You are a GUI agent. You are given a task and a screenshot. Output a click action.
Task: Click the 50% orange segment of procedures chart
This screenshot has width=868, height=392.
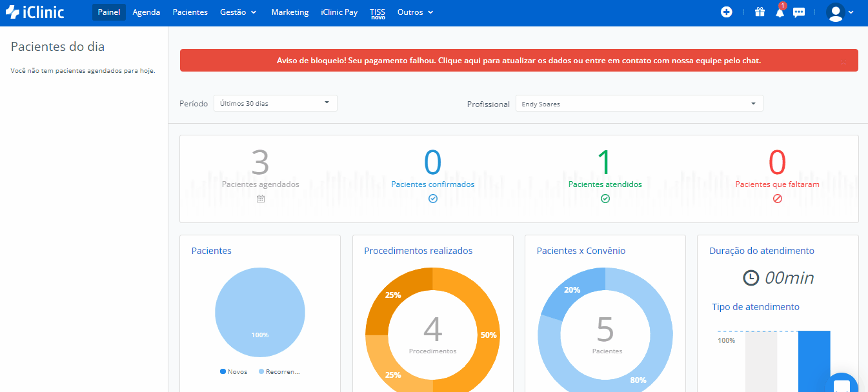pyautogui.click(x=487, y=335)
